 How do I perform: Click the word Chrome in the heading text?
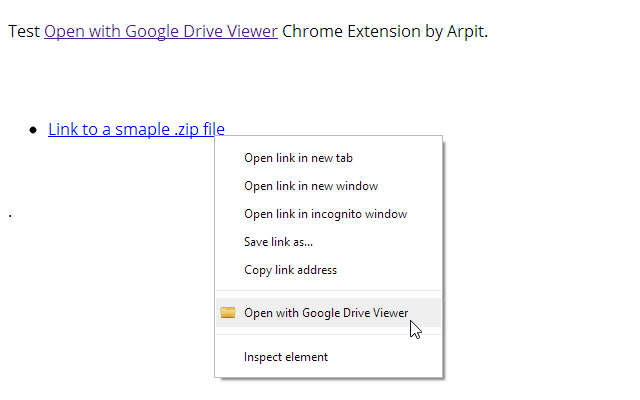coord(311,31)
